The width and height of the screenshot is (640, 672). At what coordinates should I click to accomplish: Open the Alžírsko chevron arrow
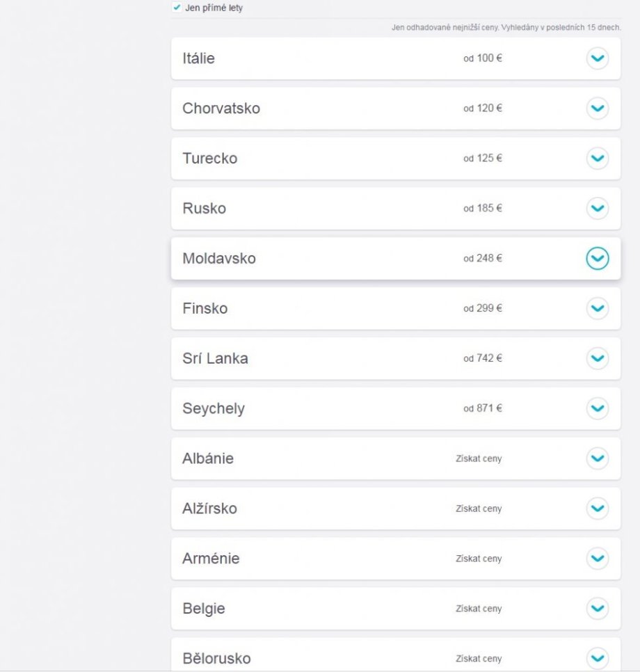point(597,509)
